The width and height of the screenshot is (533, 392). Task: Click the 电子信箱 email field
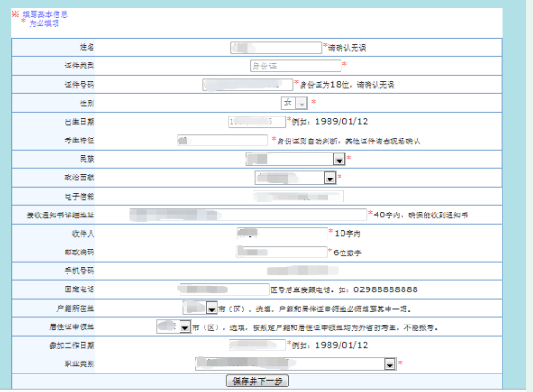click(x=299, y=196)
